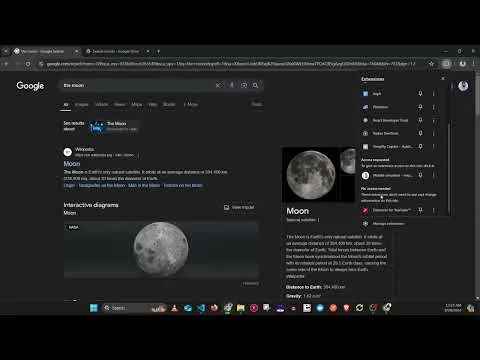Open the Chrome profile icon in the toolbar
The image size is (480, 360).
pos(462,64)
